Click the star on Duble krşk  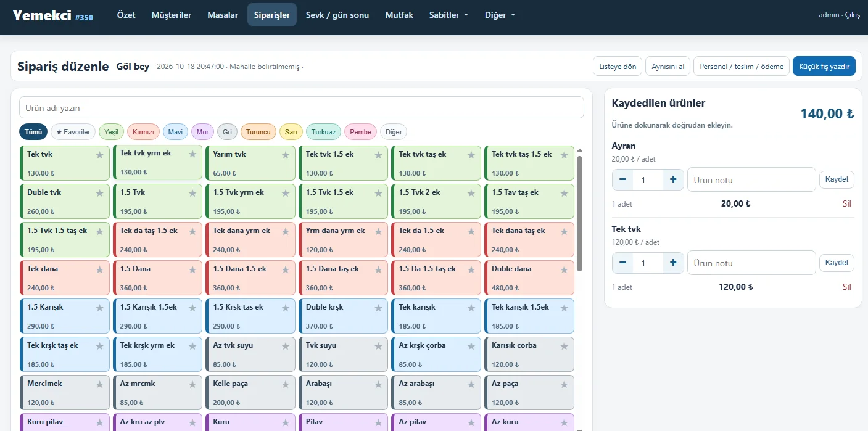379,308
